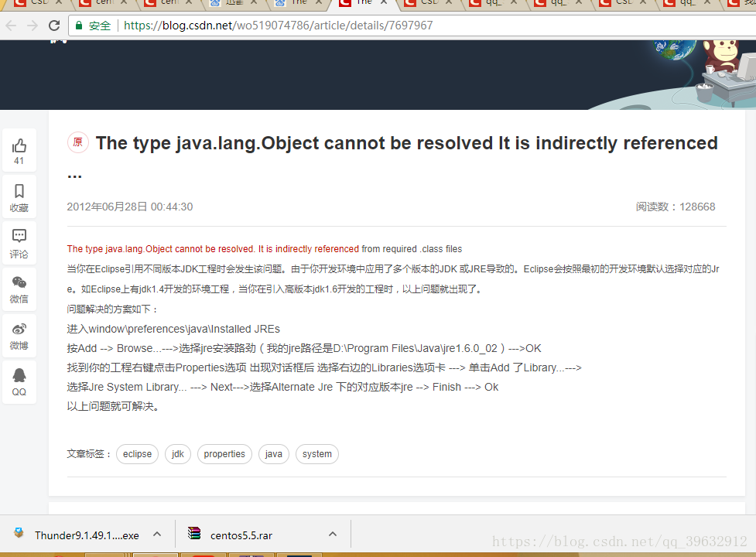Open the properties tag
Viewport: 756px width, 557px height.
[x=224, y=454]
